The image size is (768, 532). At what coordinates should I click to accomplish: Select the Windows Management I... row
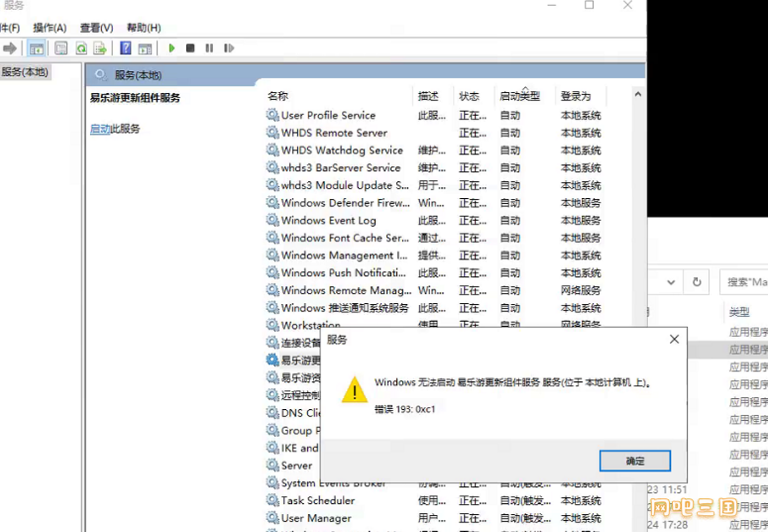pyautogui.click(x=435, y=256)
